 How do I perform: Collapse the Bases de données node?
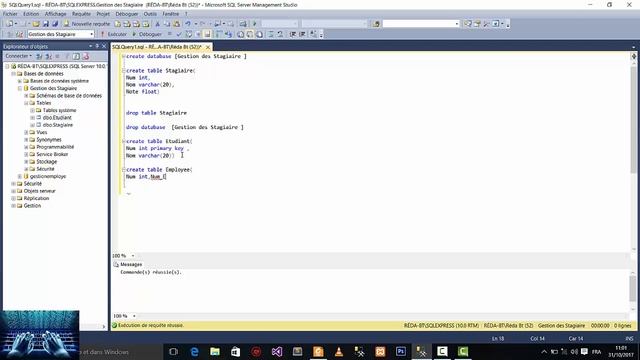click(x=13, y=73)
